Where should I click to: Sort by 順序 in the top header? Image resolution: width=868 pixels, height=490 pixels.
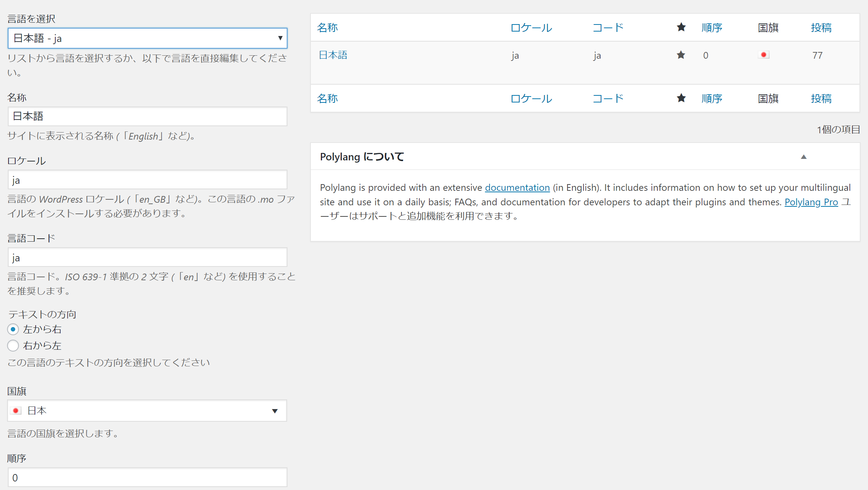click(712, 27)
